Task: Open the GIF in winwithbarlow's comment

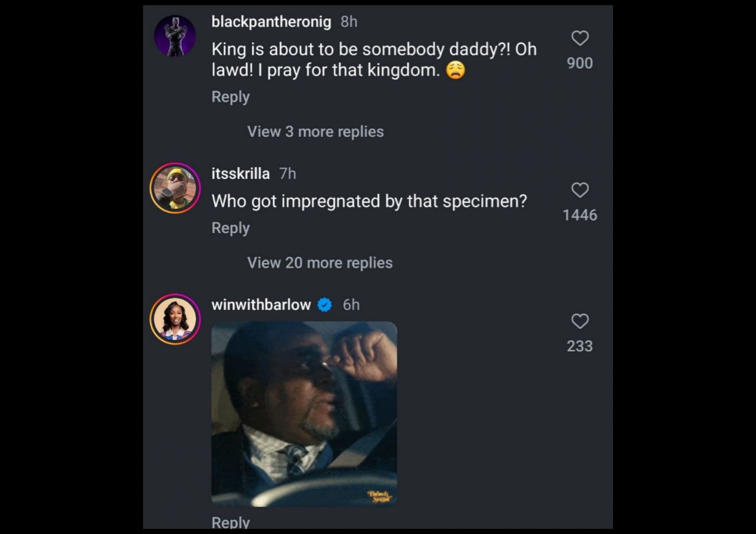Action: pyautogui.click(x=304, y=414)
